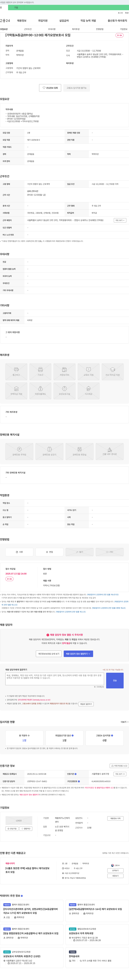
Task: Open the 삼전역 재가 요양보호사 모집 posting
Action: click(x=95, y=909)
